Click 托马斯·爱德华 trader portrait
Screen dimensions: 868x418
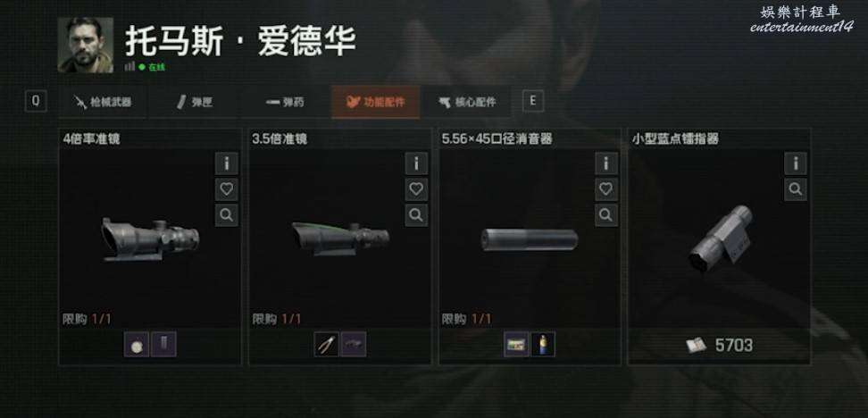[x=85, y=45]
